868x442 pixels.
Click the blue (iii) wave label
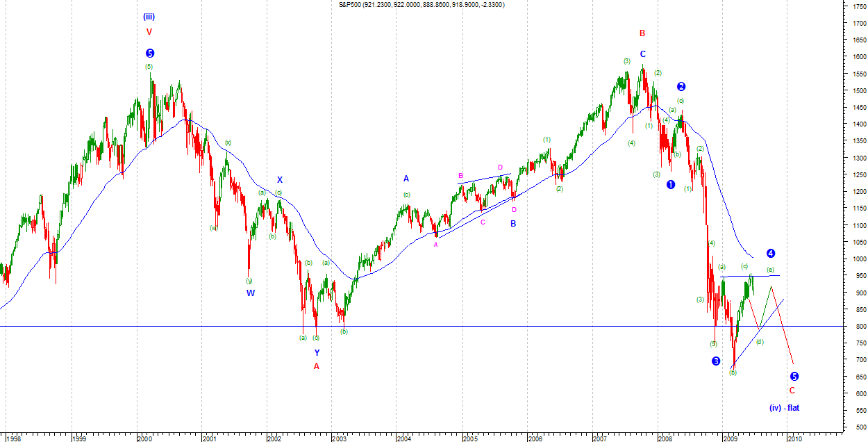(149, 16)
